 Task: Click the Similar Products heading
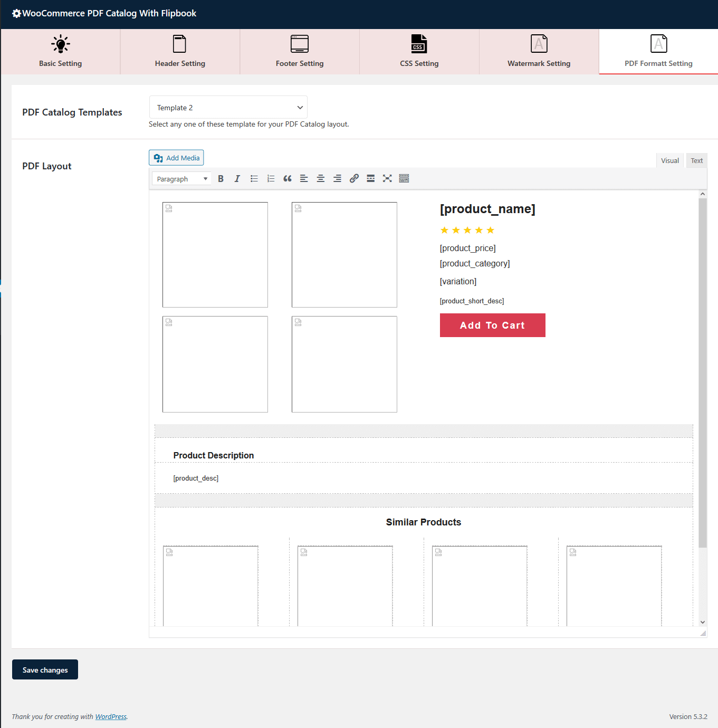(424, 522)
